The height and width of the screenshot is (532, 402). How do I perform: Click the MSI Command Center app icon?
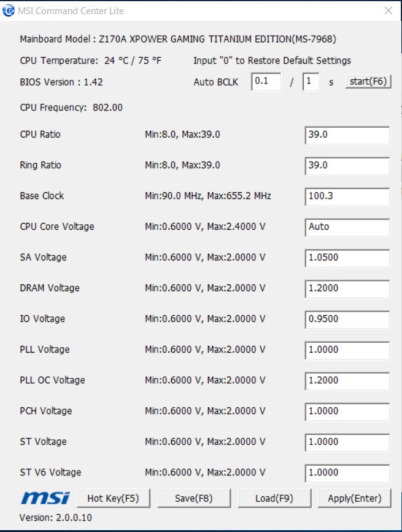[9, 11]
